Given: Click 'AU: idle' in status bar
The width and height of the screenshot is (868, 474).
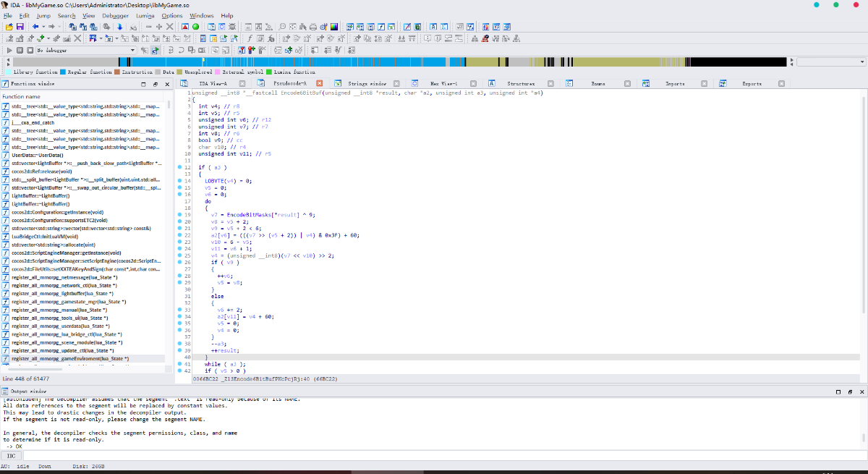Looking at the screenshot, I should tap(16, 467).
